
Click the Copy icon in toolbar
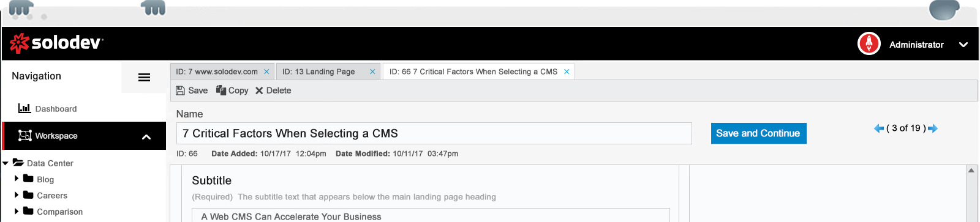[221, 90]
